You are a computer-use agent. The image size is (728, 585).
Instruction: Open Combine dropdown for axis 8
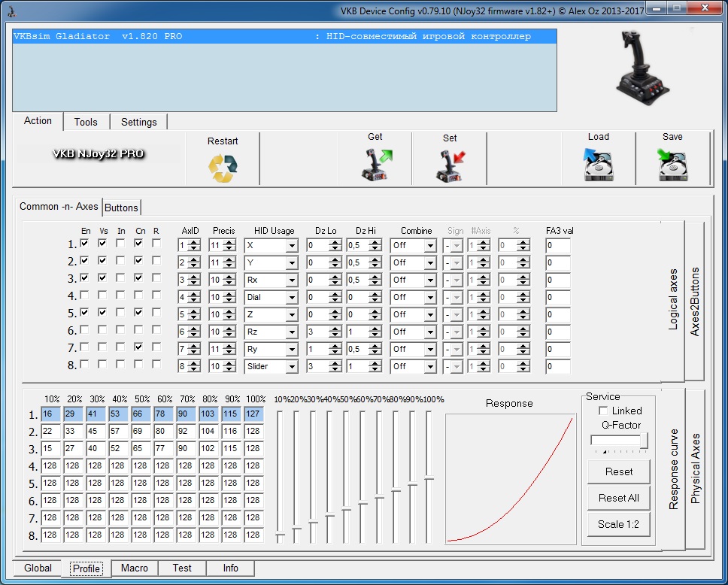(x=430, y=366)
